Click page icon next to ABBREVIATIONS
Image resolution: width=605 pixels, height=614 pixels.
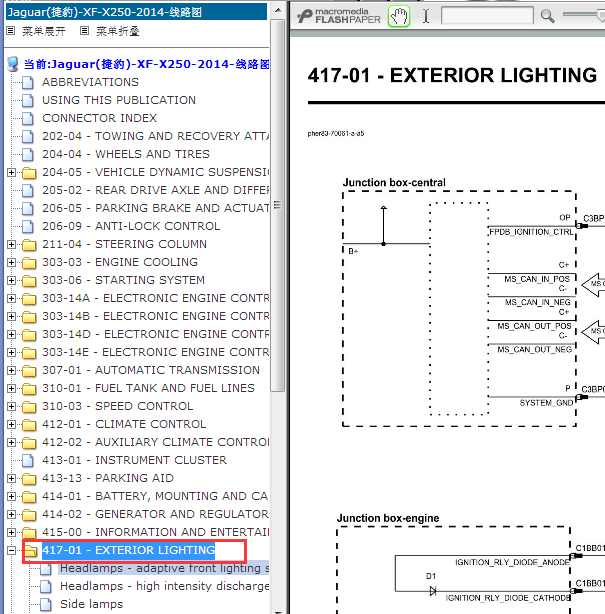(x=28, y=83)
